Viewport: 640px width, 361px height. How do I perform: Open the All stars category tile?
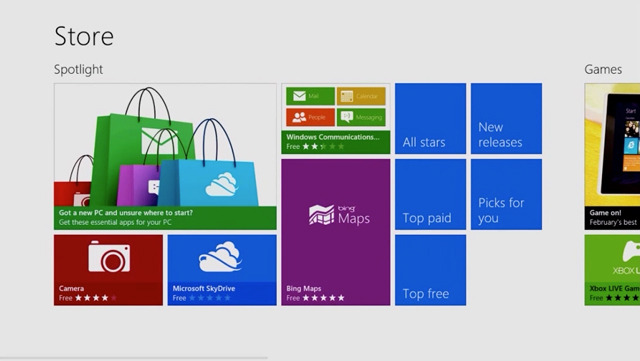pos(430,118)
